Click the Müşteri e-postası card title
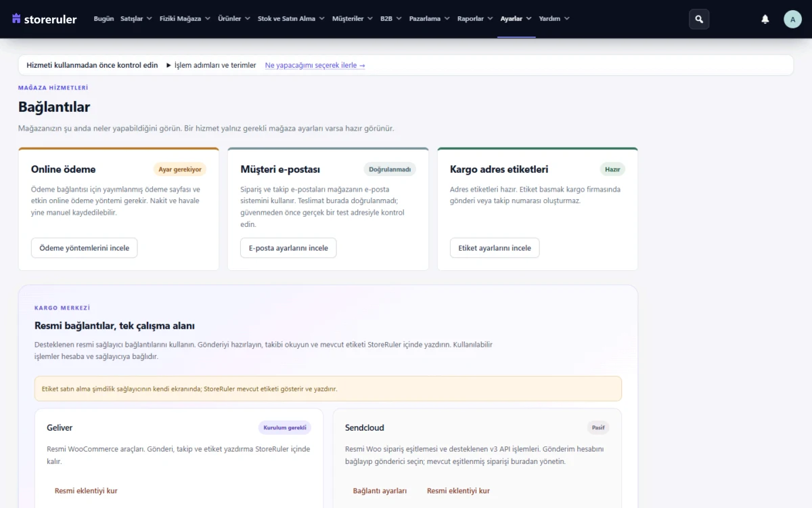Viewport: 812px width, 508px height. [x=280, y=169]
